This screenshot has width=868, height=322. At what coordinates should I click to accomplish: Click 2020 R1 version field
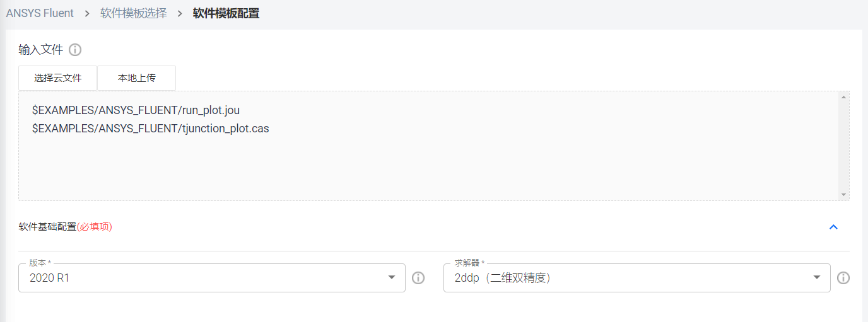point(212,278)
